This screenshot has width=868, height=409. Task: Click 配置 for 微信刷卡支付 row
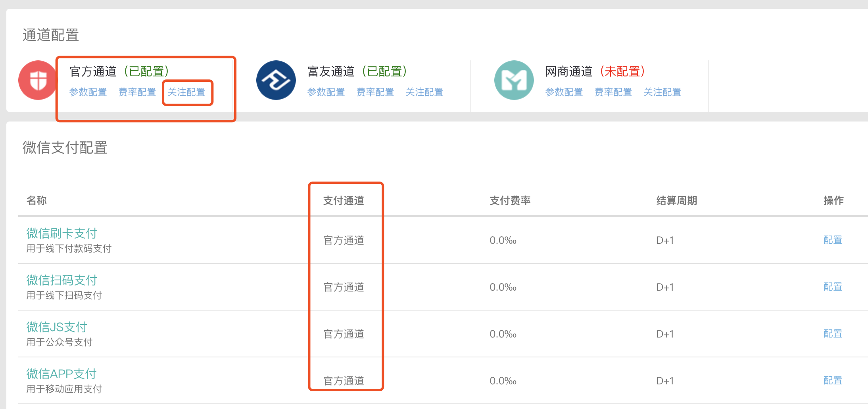(x=833, y=240)
